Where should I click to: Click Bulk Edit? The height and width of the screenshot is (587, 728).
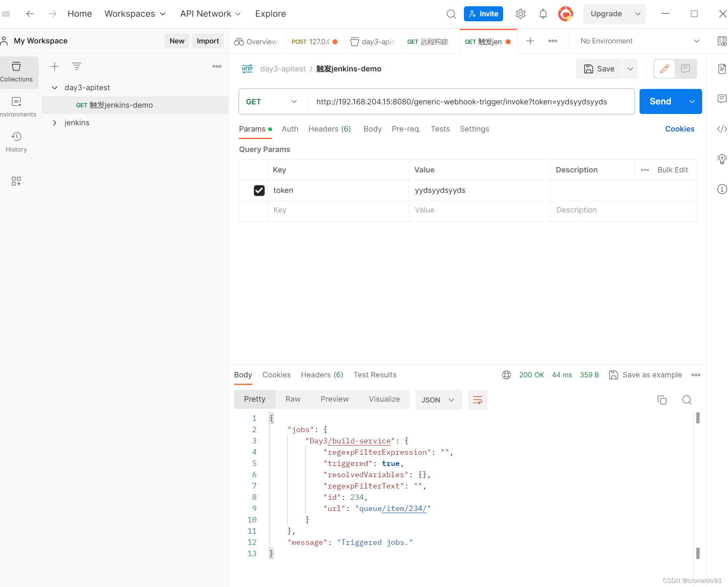(673, 170)
